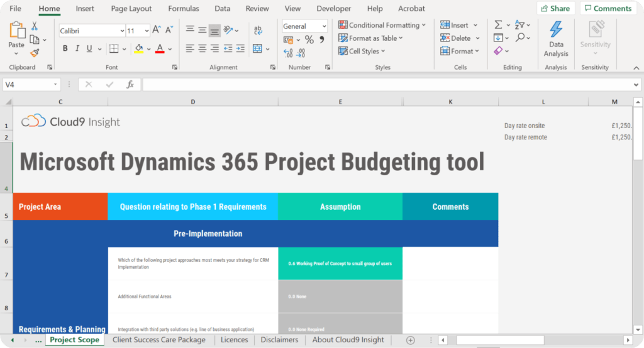Click the Fill down icon
This screenshot has width=644, height=348.
point(498,38)
